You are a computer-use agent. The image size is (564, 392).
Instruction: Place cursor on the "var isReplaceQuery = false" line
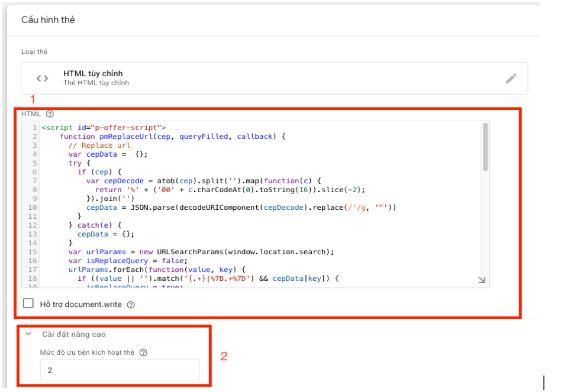click(127, 260)
